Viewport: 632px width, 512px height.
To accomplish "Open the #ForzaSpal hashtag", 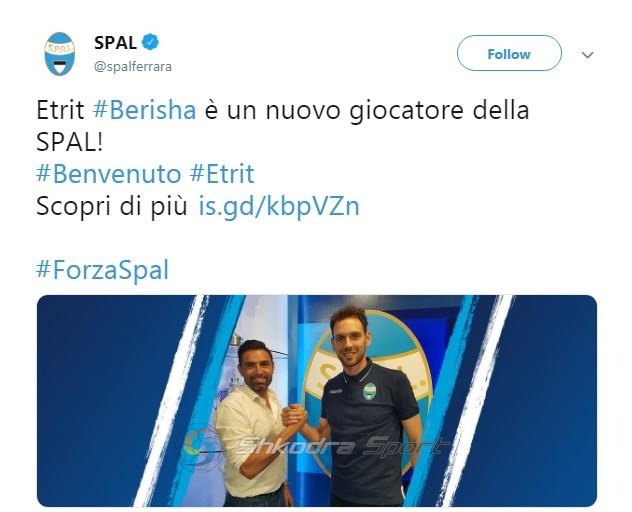I will coord(102,270).
